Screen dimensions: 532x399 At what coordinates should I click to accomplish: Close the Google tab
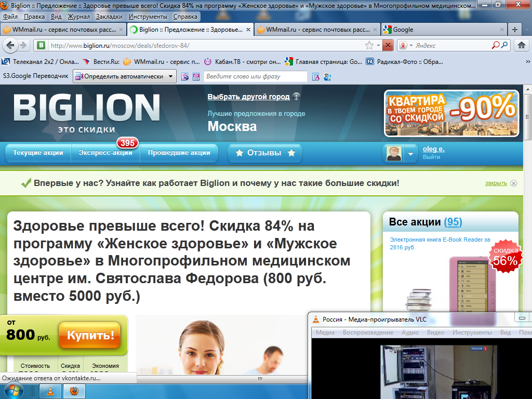click(502, 30)
